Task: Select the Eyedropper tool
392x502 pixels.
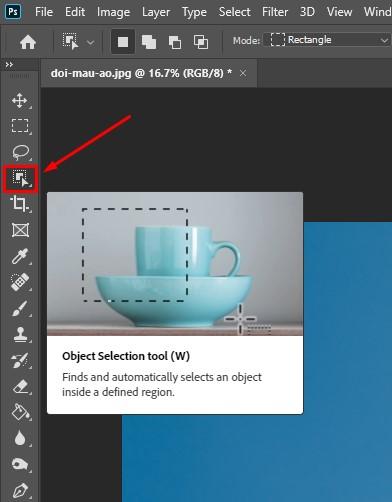Action: [20, 256]
